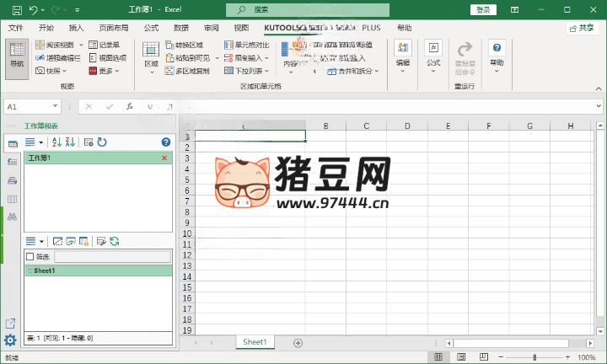Open the 文件 file tab
The image size is (607, 364).
[16, 28]
